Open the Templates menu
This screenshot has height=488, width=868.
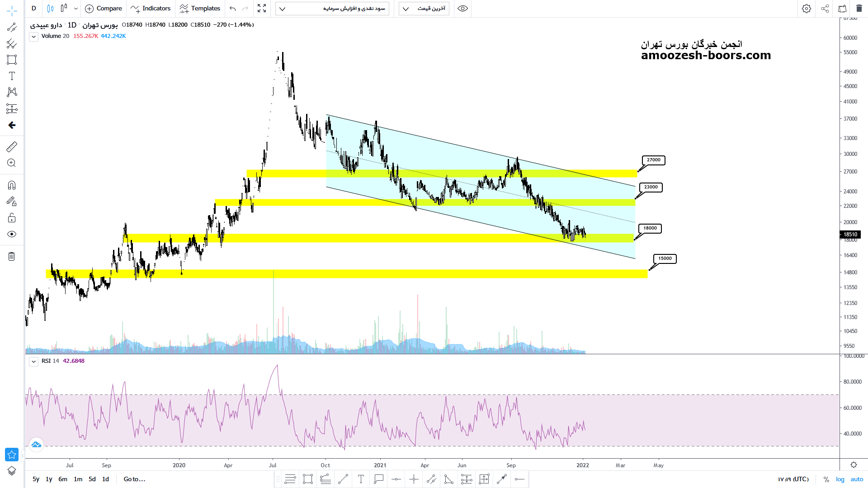199,9
